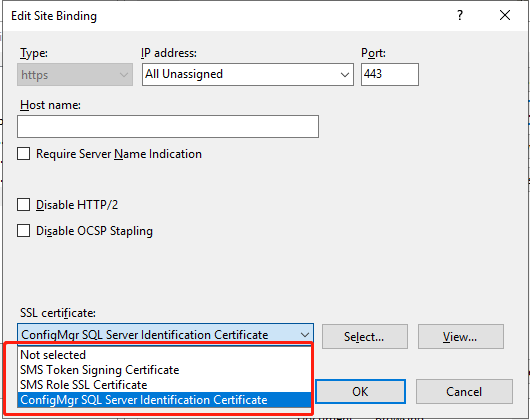
Task: Open certificate details with View... button
Action: pyautogui.click(x=461, y=337)
